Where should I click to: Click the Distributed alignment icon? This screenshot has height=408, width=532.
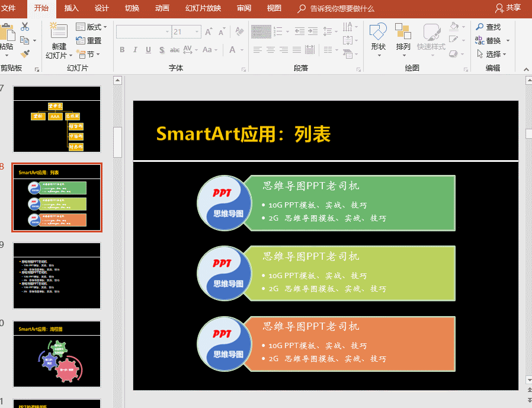[x=310, y=50]
